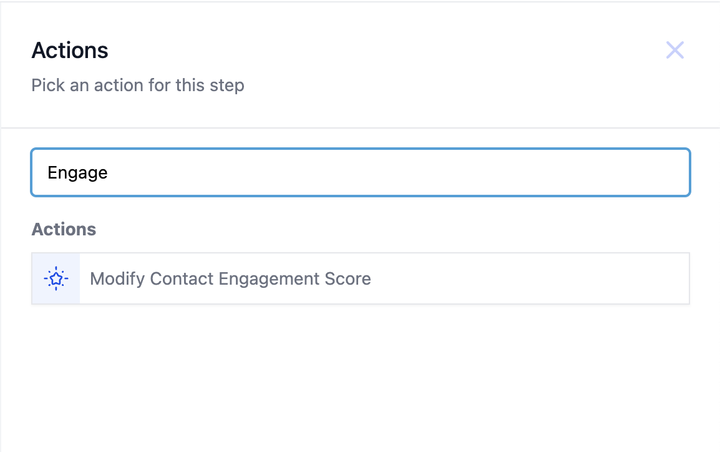Image resolution: width=720 pixels, height=452 pixels.
Task: Click the Pick an action for this step subtitle
Action: 138,85
